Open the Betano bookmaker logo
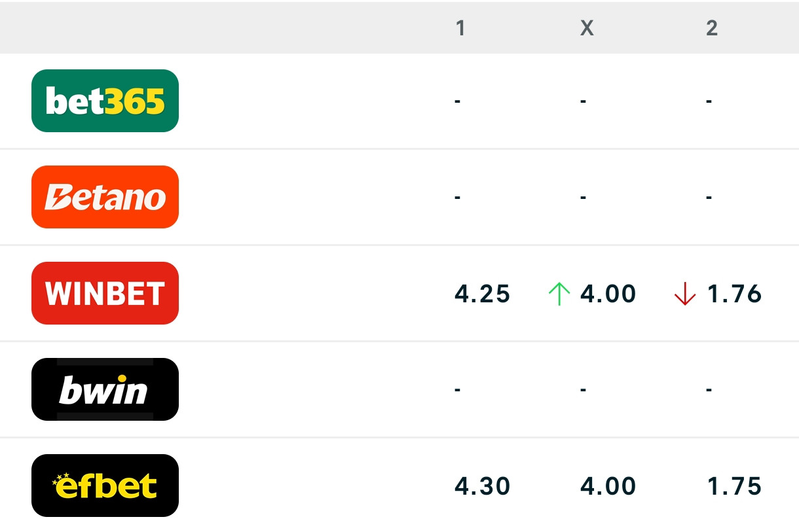 point(105,197)
